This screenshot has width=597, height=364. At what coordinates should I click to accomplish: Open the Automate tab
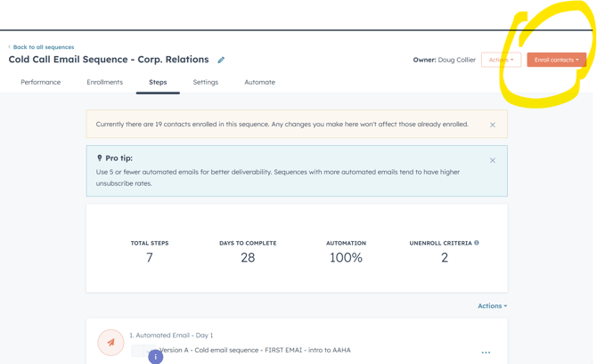[x=259, y=82]
